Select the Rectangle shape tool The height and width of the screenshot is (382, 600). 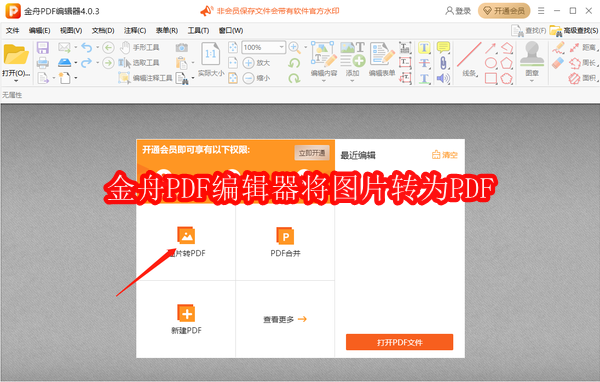[491, 78]
